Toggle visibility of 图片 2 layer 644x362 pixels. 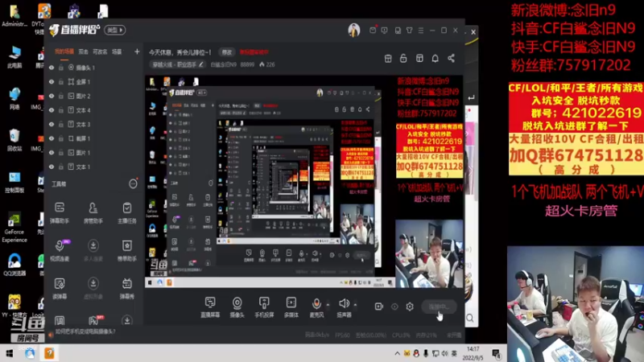[52, 96]
